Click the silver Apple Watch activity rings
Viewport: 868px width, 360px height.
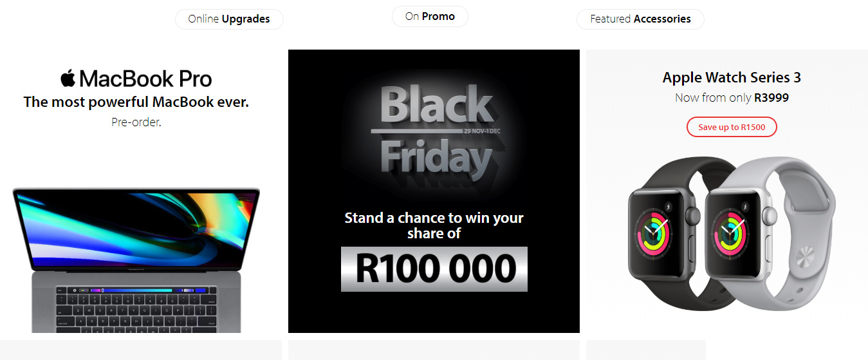coord(732,232)
